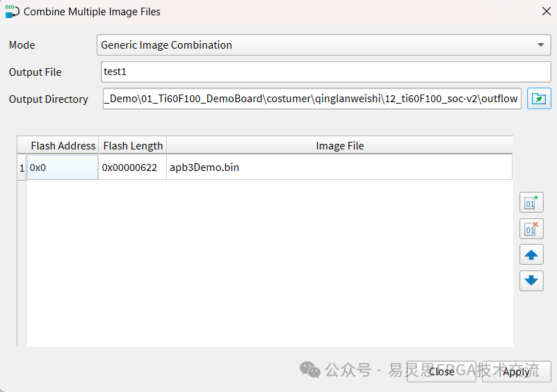Select the 0x00000622 flash length cell
This screenshot has width=557, height=392.
[x=132, y=168]
